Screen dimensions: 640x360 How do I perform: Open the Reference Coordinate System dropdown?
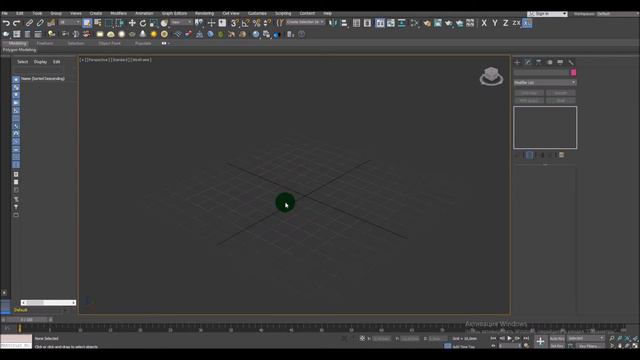(x=182, y=22)
